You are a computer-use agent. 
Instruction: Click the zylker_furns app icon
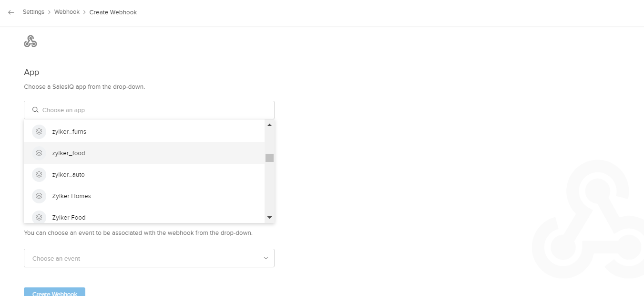[x=39, y=132]
